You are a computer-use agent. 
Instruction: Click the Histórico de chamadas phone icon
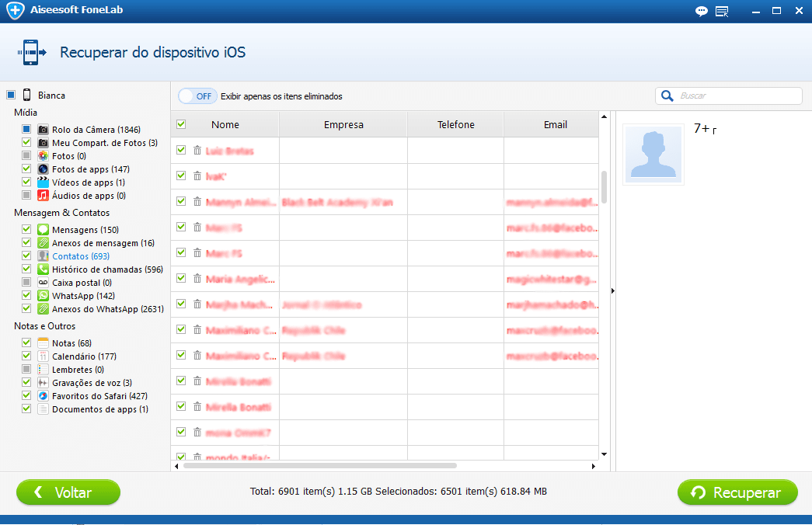[x=44, y=269]
